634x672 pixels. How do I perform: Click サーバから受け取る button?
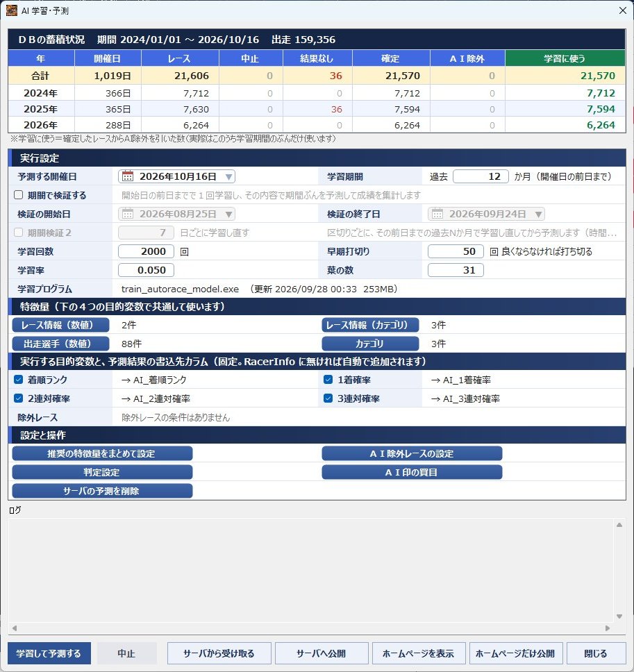click(219, 653)
